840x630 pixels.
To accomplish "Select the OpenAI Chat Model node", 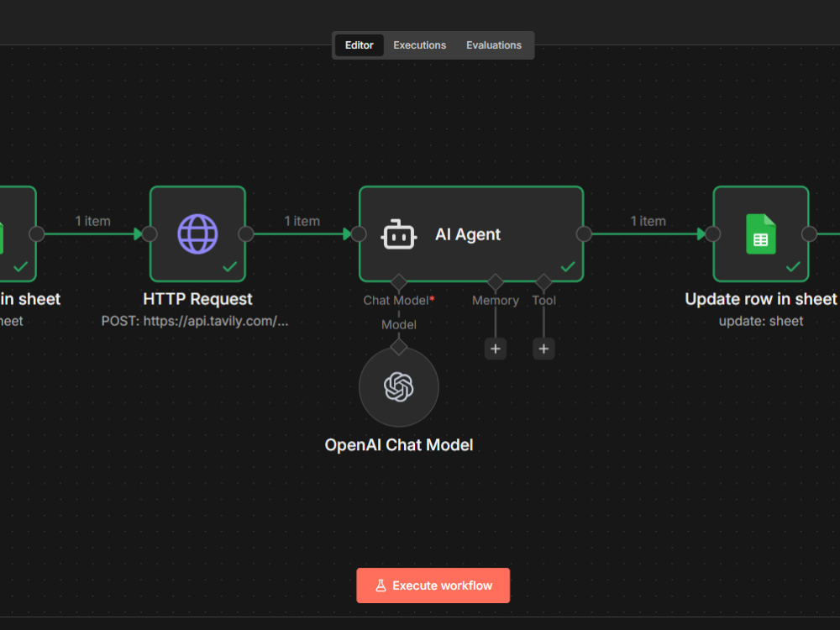I will [x=398, y=386].
